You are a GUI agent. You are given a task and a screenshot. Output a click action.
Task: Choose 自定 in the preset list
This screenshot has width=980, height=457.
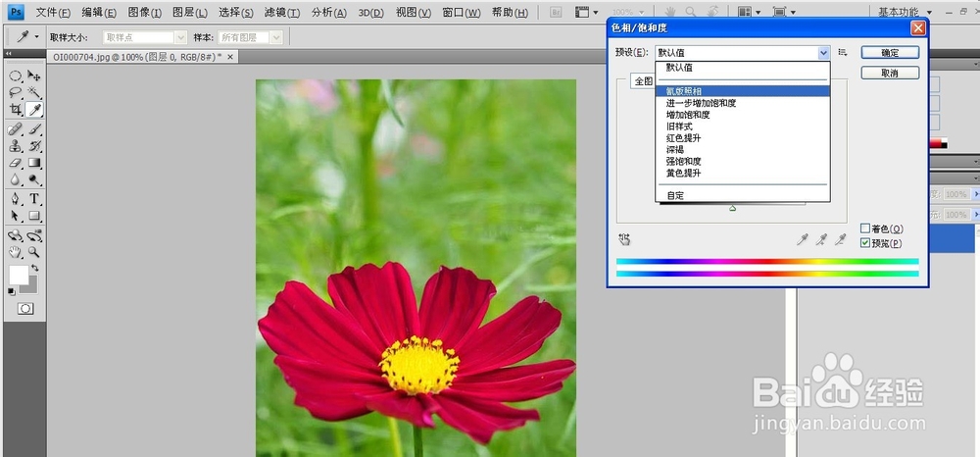click(x=743, y=196)
